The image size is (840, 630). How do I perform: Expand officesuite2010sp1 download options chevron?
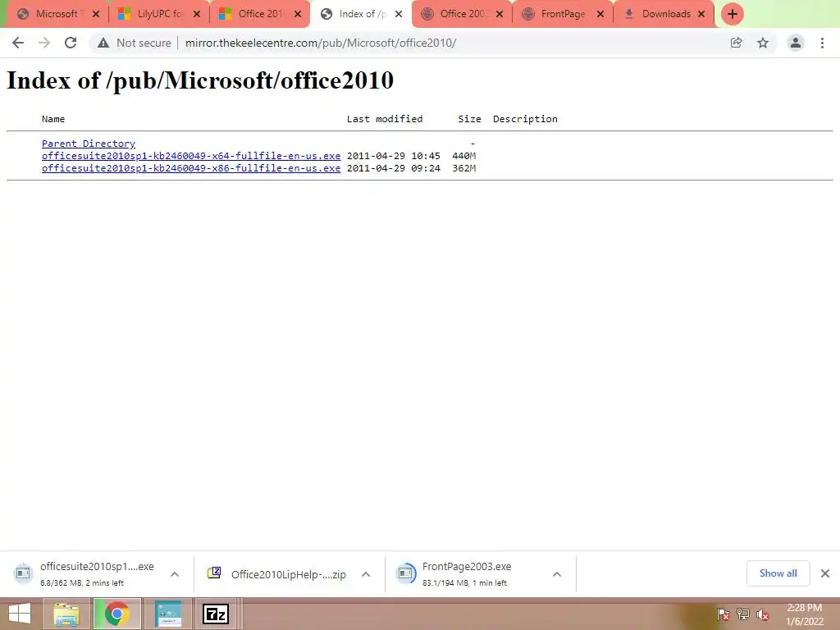[175, 574]
